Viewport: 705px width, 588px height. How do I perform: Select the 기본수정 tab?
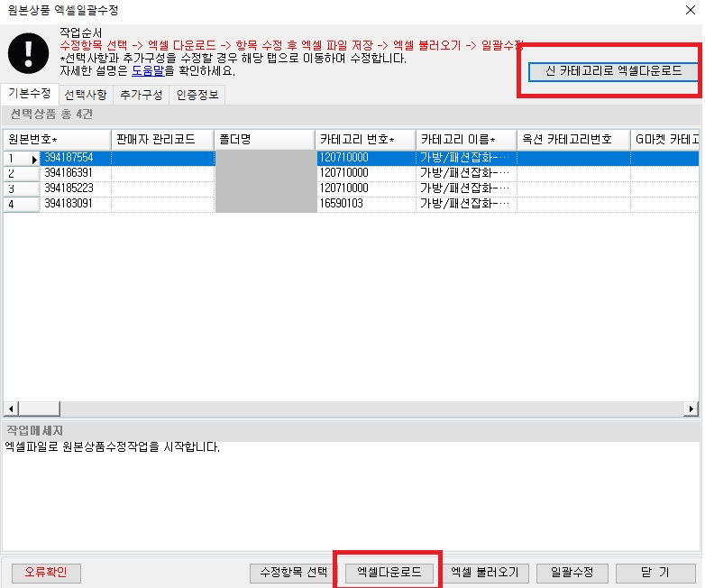(x=30, y=94)
